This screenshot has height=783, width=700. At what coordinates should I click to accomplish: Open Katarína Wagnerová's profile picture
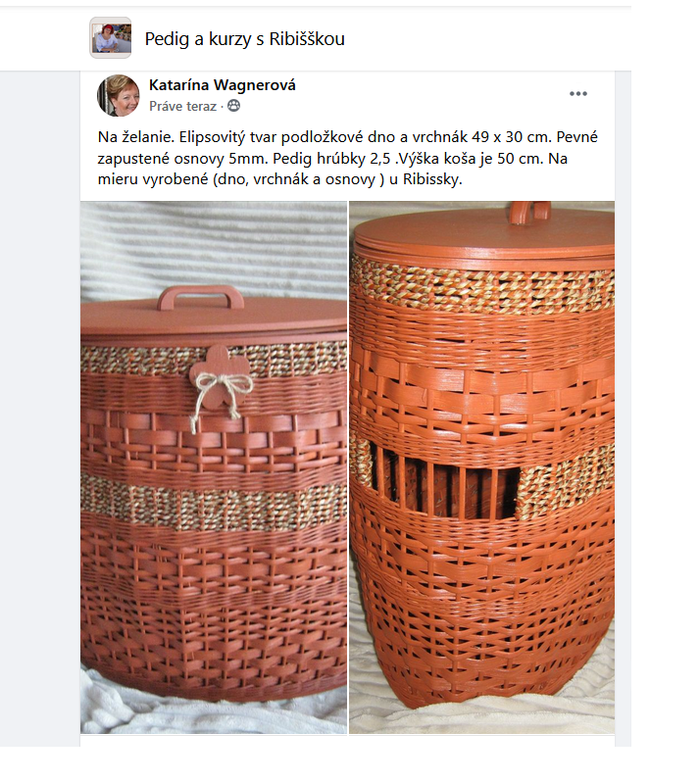pos(119,95)
